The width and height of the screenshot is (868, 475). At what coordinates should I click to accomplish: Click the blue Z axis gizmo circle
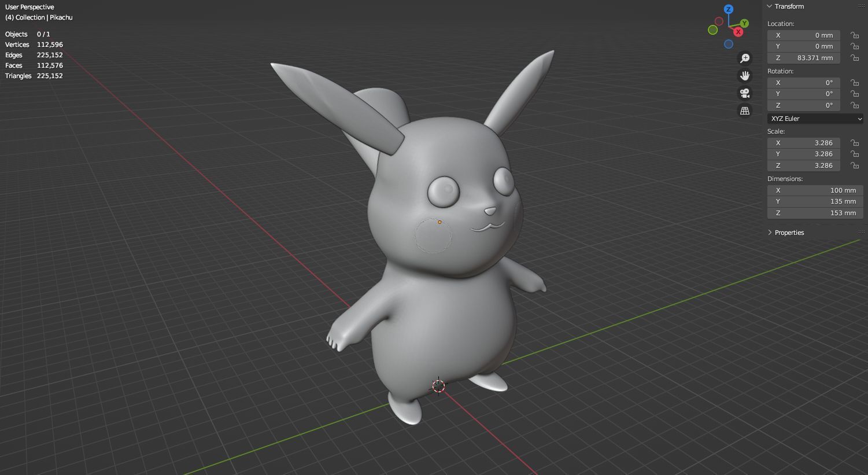click(729, 9)
